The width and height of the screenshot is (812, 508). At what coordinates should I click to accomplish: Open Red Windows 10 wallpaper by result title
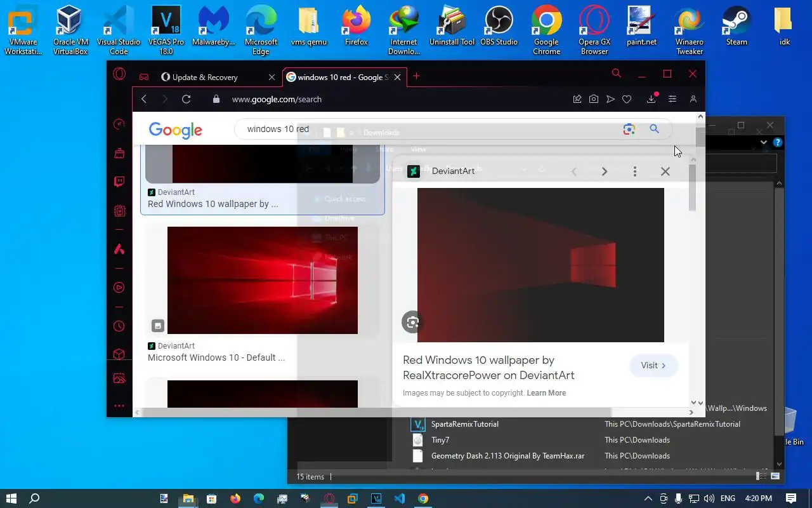tap(213, 204)
